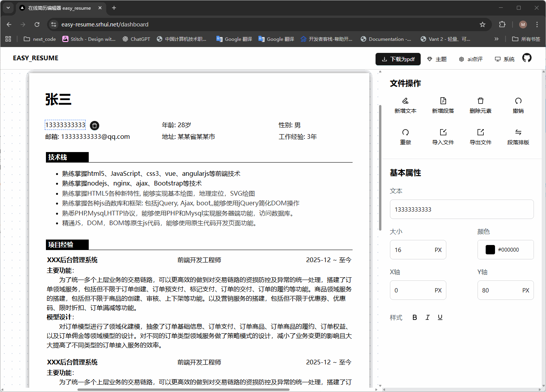Open the Stitch - Design bookmark
The width and height of the screenshot is (546, 392).
coord(89,39)
